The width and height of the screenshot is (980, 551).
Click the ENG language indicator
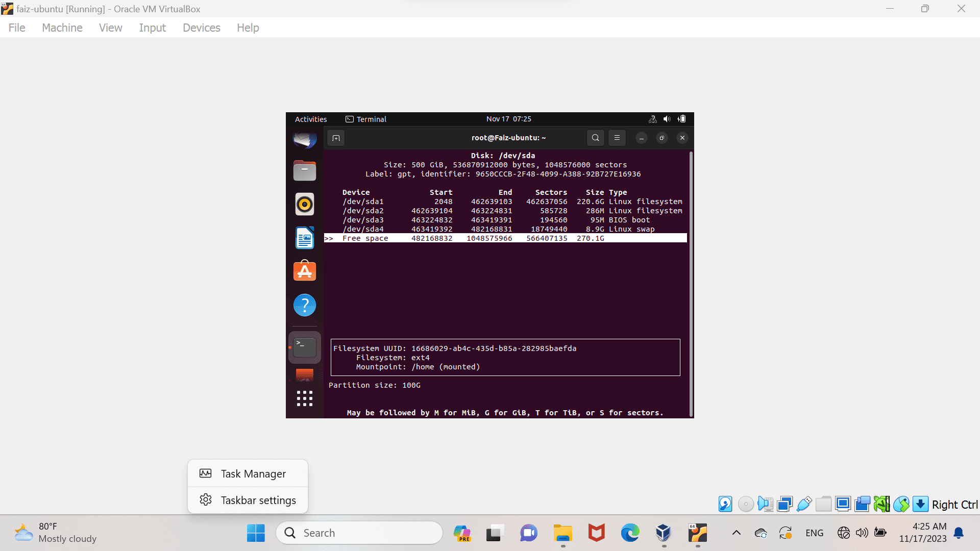click(x=815, y=533)
